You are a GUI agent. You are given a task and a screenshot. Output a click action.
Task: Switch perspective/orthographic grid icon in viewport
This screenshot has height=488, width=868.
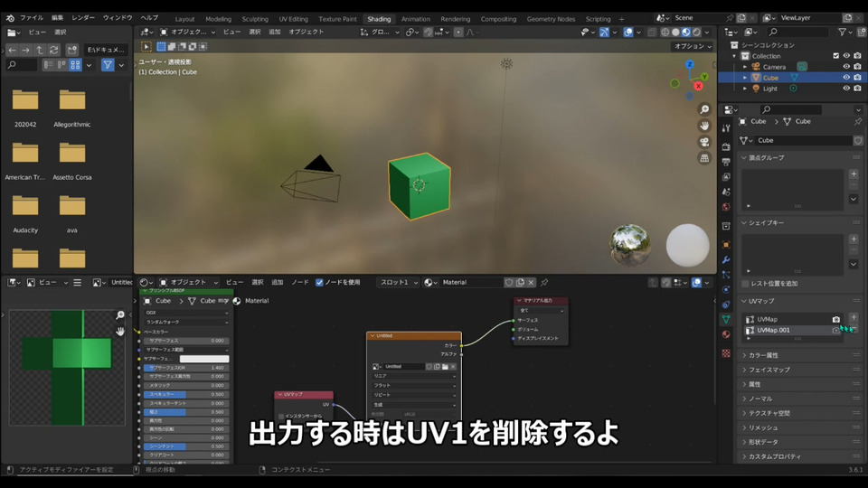pos(704,158)
